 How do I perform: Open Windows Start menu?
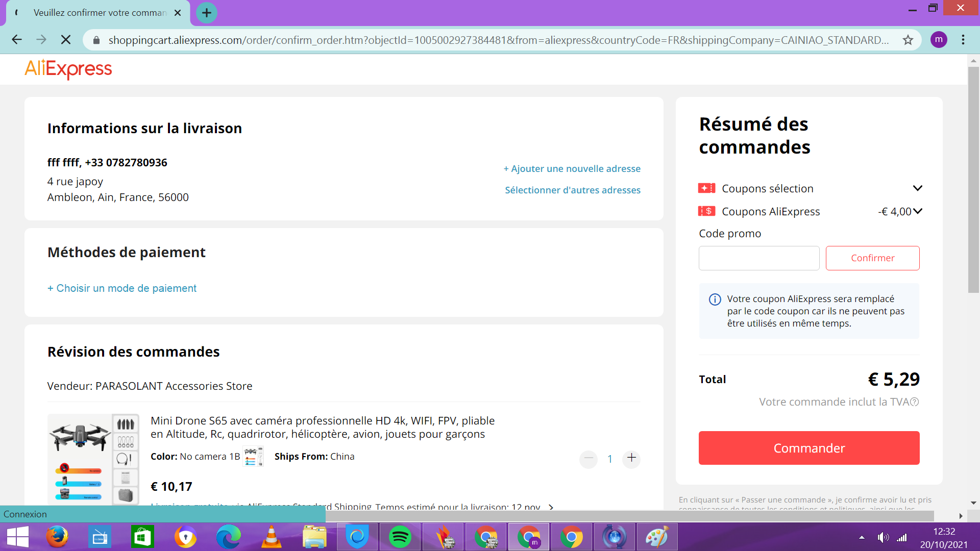click(18, 537)
